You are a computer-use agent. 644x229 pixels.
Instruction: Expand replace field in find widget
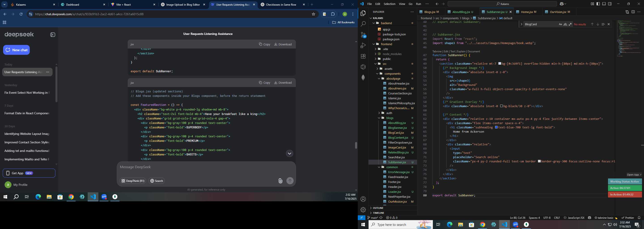click(x=521, y=24)
